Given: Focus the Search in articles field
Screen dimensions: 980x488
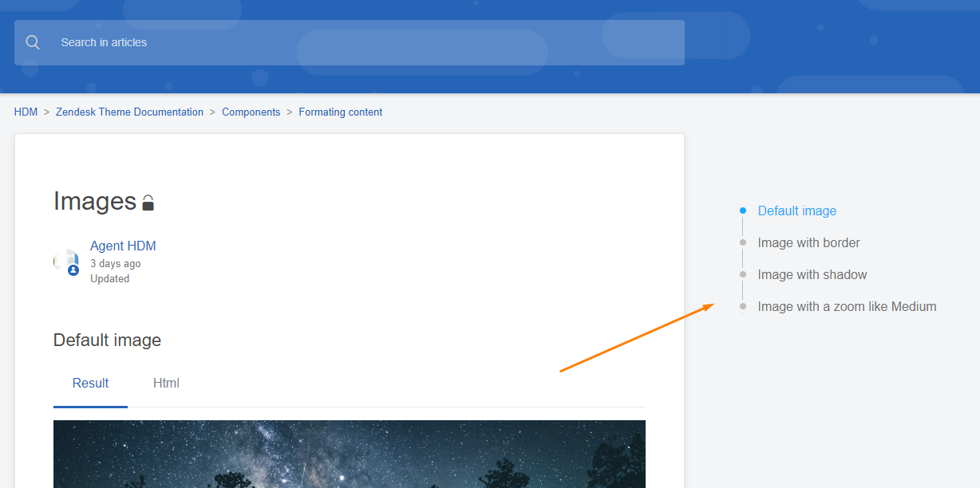Looking at the screenshot, I should (350, 42).
